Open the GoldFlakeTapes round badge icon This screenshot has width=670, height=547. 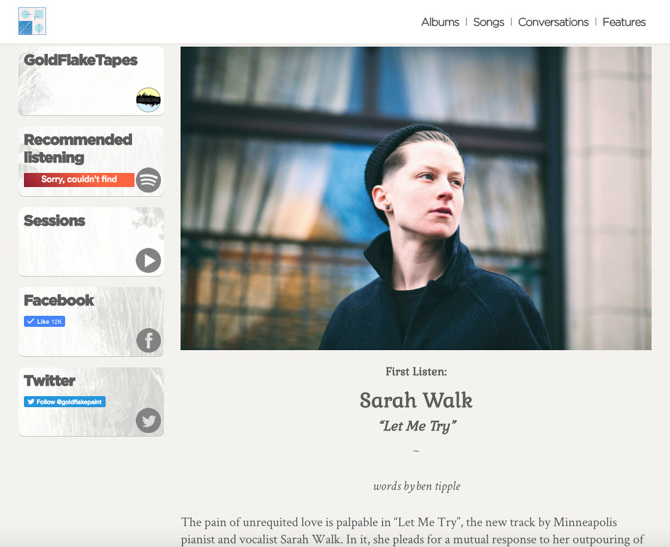click(x=148, y=100)
